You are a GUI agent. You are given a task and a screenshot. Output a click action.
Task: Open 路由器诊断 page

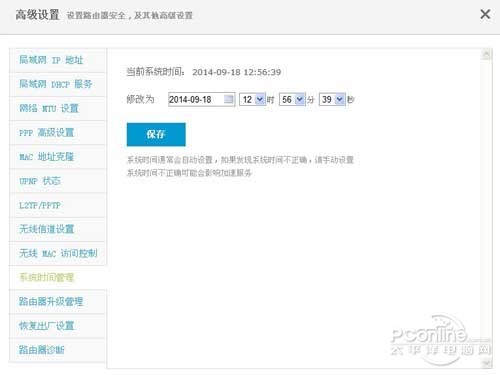pyautogui.click(x=58, y=350)
